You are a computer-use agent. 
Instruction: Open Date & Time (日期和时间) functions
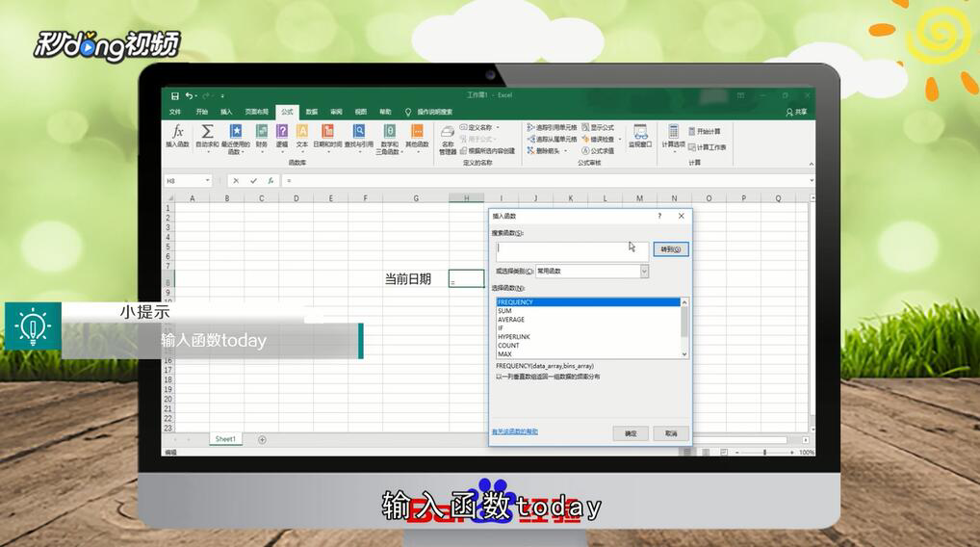coord(327,137)
